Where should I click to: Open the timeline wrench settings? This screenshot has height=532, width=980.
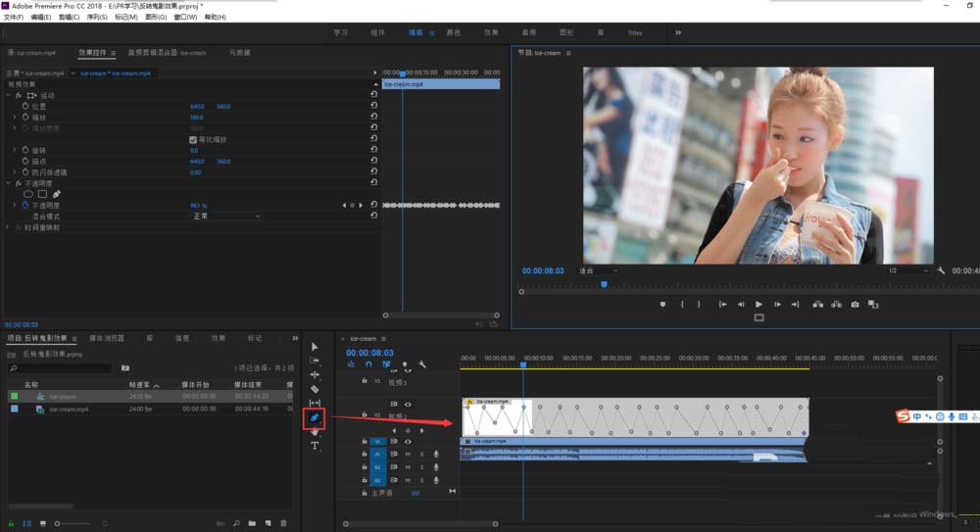pyautogui.click(x=422, y=363)
